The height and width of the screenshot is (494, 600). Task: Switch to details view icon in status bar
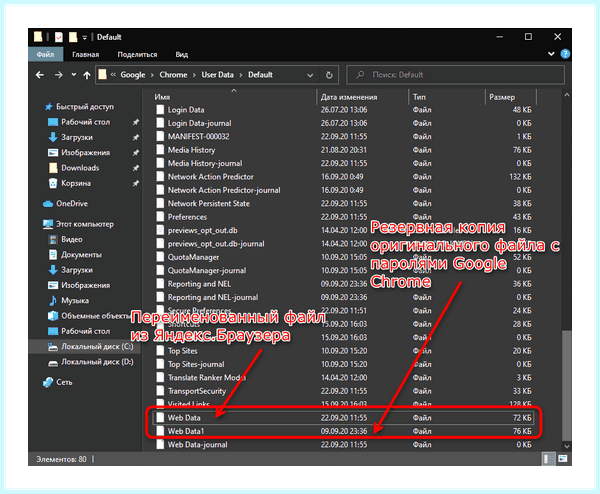click(549, 459)
